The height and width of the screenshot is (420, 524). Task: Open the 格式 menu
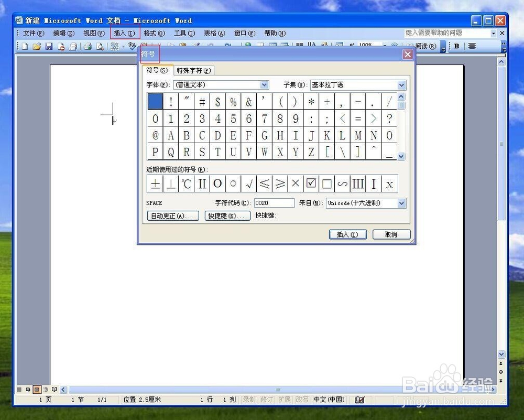(154, 33)
